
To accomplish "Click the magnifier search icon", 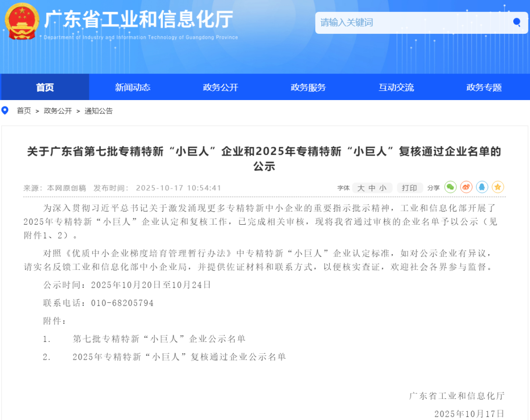I will click(516, 23).
